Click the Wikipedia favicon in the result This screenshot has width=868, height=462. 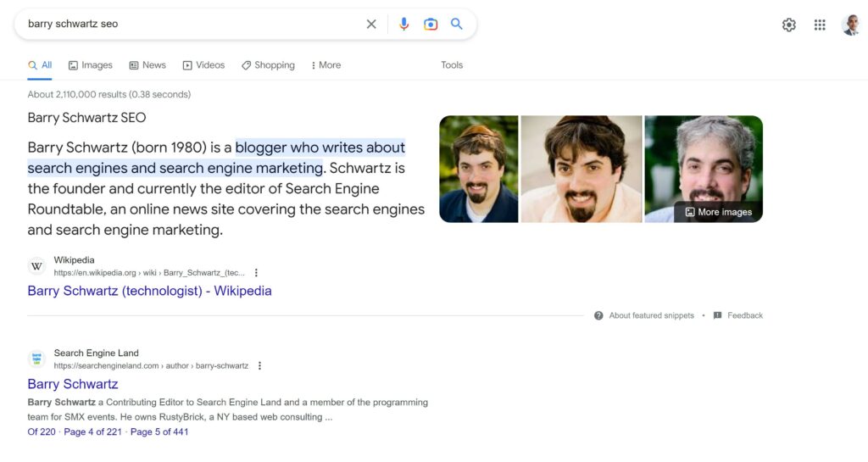click(x=36, y=266)
